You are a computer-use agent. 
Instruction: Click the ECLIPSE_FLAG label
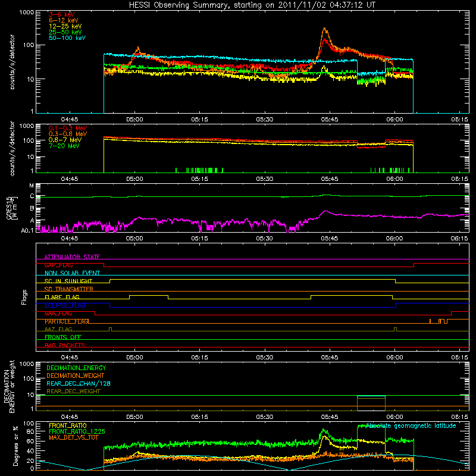click(65, 305)
